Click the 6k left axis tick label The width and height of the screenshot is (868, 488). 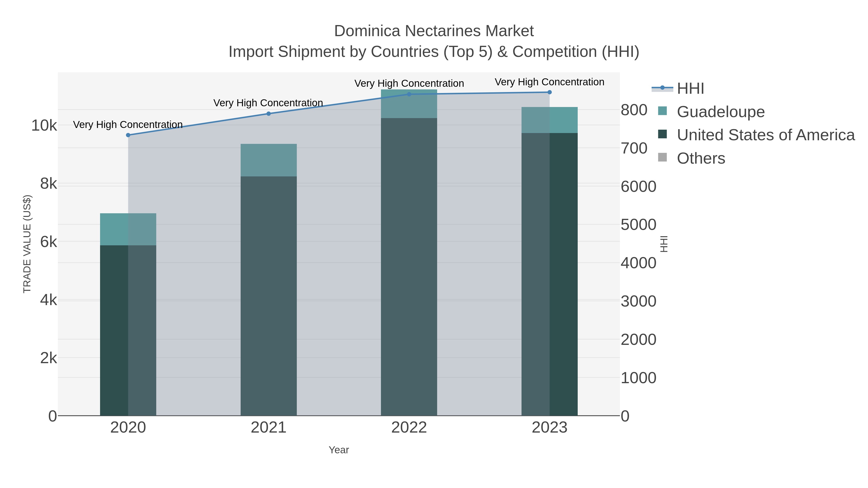48,242
